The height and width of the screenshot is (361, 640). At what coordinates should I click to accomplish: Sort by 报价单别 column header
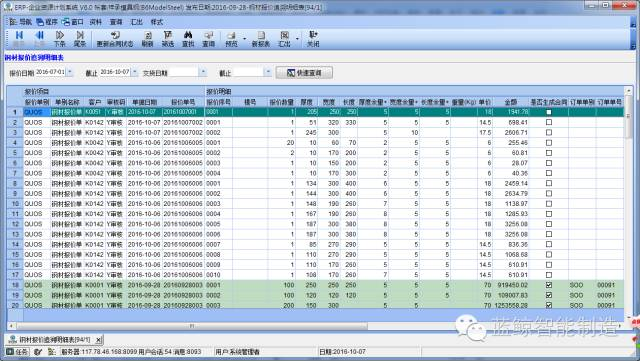[37, 102]
